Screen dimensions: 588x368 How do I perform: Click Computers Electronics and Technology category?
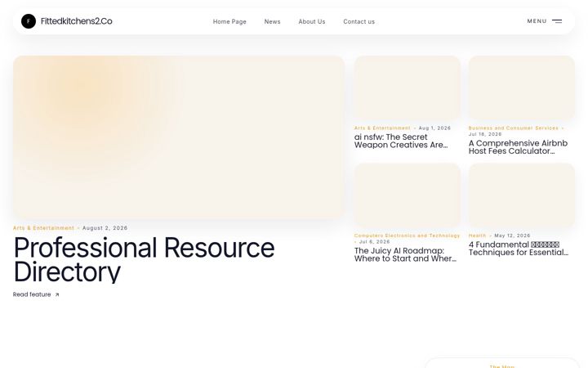click(x=407, y=236)
